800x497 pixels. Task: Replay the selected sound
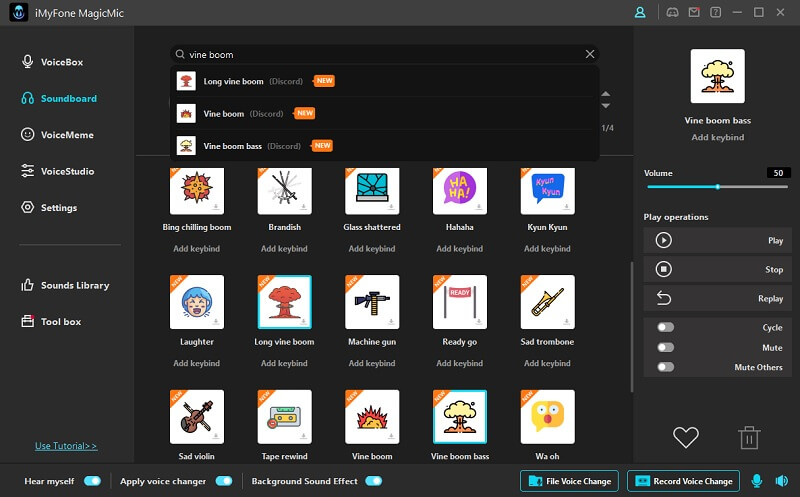(717, 299)
